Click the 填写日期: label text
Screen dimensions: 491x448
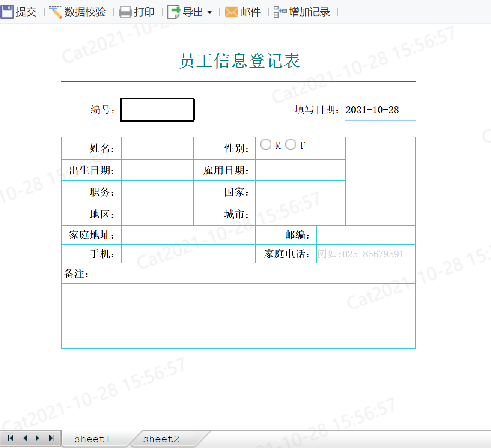[317, 110]
